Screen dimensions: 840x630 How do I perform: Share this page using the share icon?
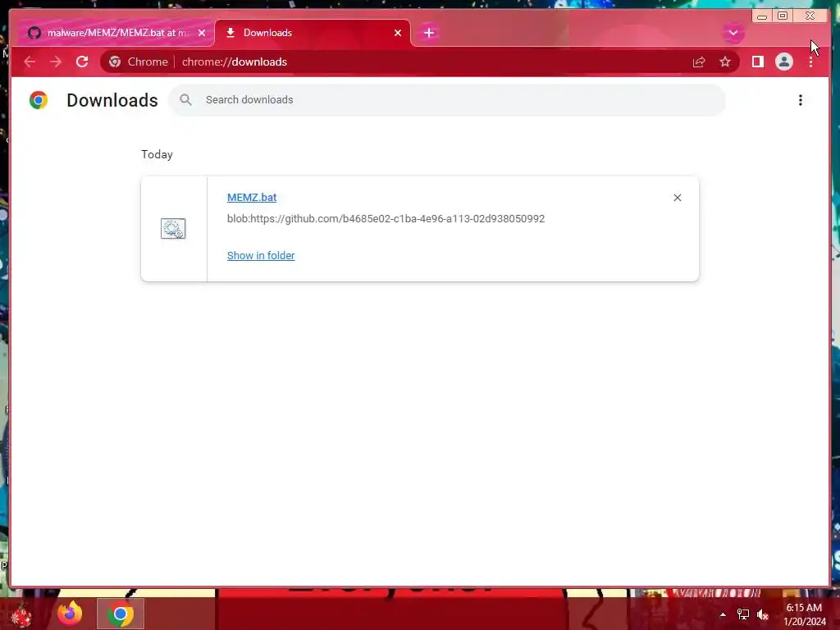[x=699, y=62]
